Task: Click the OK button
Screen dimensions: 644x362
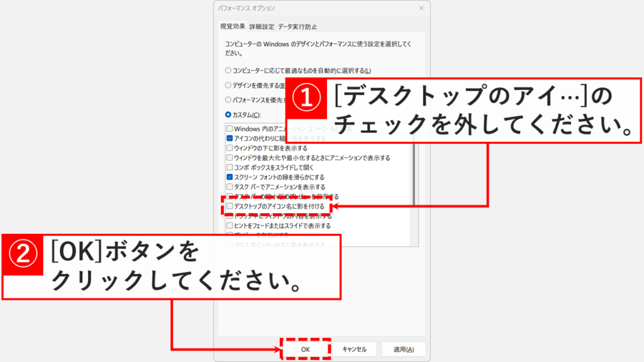Action: [306, 349]
